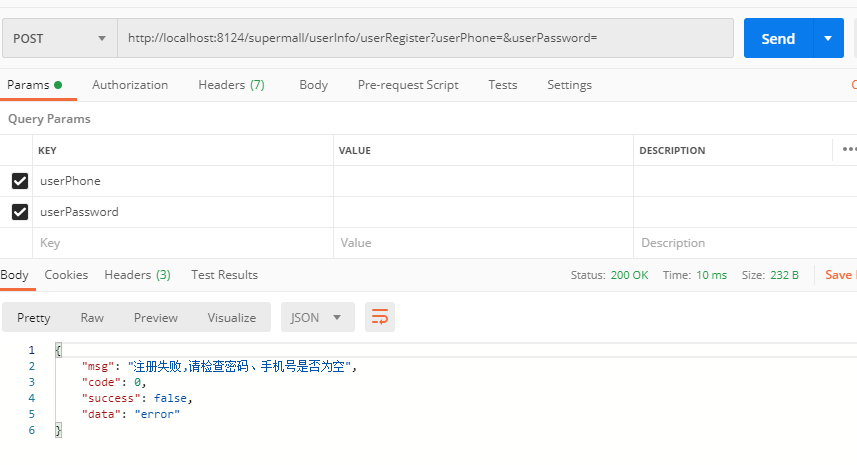Click the Query Params heading

click(x=49, y=119)
